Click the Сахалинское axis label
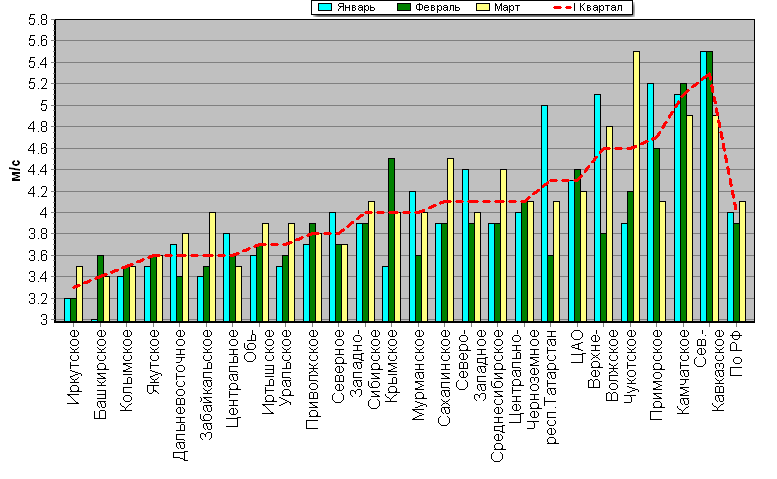Screen dimensions: 777x479 point(444,377)
